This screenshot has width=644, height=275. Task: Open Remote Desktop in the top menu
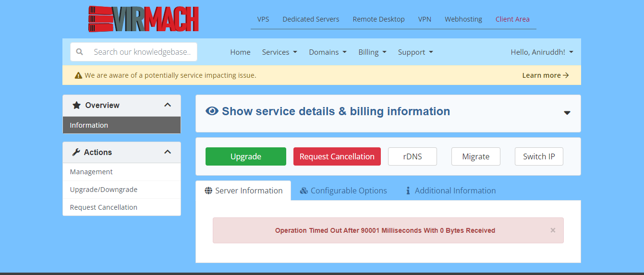coord(378,19)
